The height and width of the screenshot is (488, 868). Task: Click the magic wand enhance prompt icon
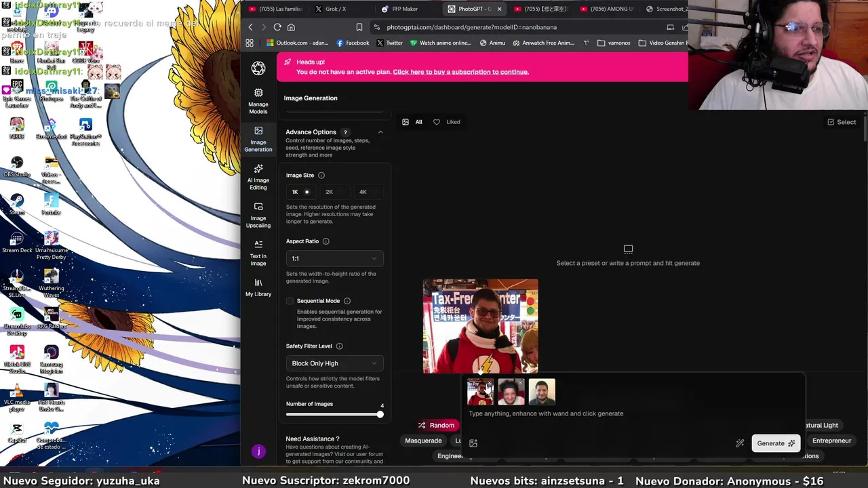click(x=740, y=443)
